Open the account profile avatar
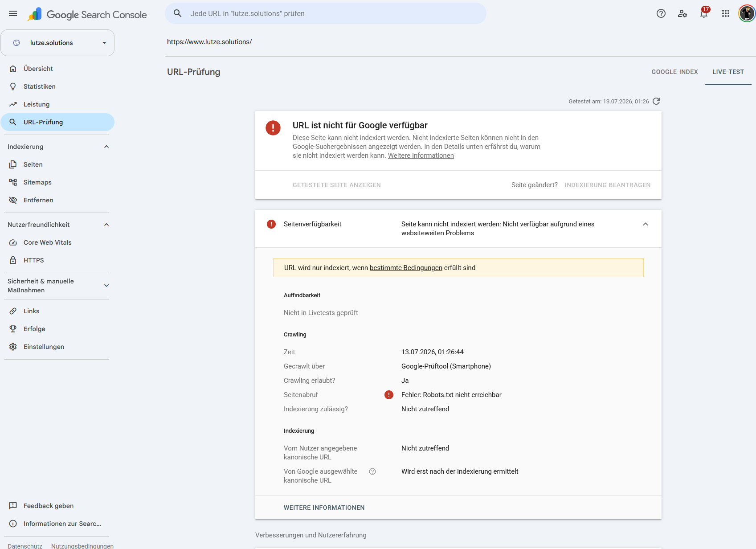Image resolution: width=756 pixels, height=549 pixels. [747, 13]
